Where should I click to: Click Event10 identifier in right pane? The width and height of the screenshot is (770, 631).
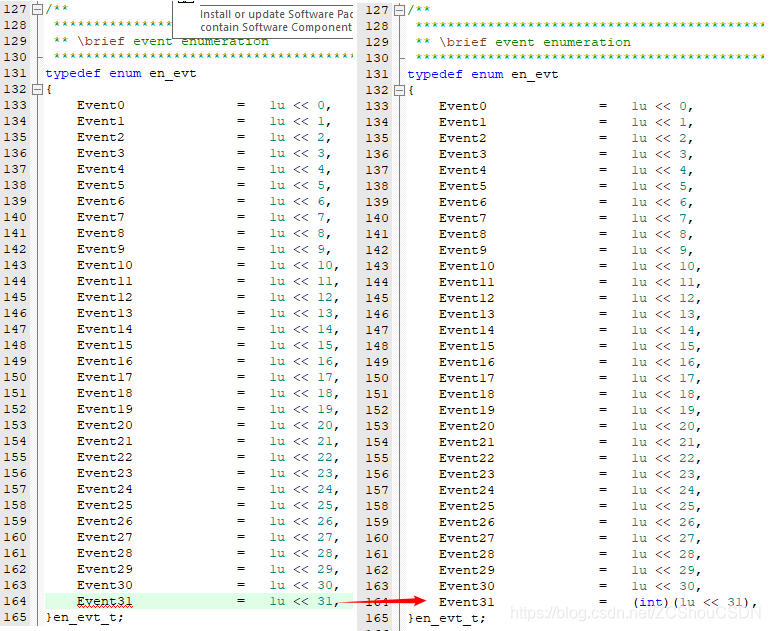467,266
